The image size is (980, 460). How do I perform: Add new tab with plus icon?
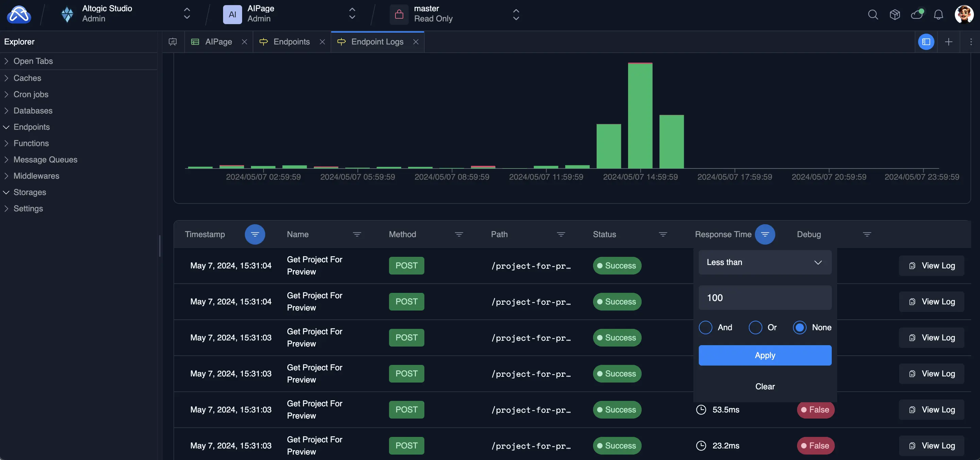pos(948,42)
